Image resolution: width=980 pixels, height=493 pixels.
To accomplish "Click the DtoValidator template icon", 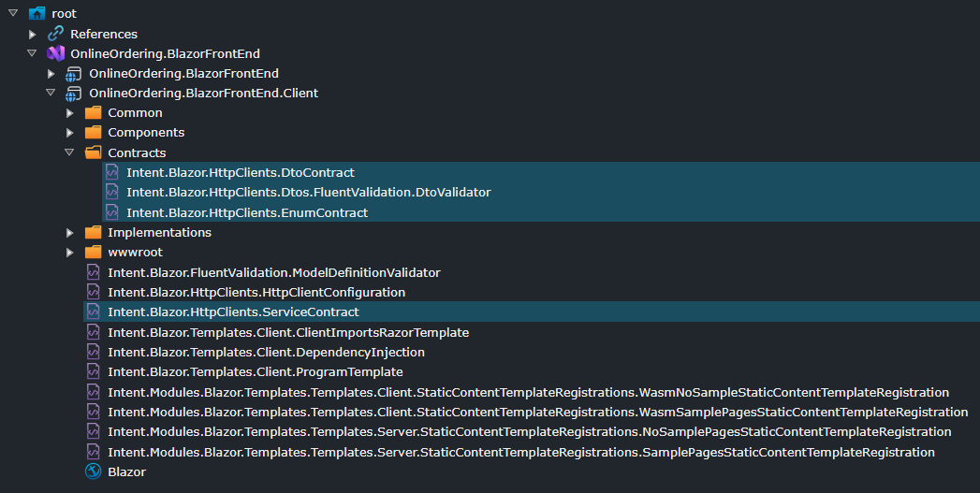I will pyautogui.click(x=112, y=192).
